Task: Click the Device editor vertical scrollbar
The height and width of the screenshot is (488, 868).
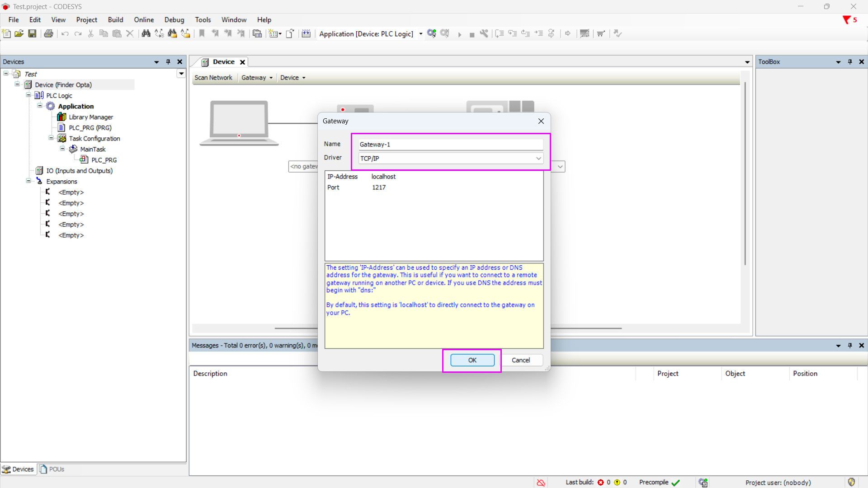Action: [745, 174]
